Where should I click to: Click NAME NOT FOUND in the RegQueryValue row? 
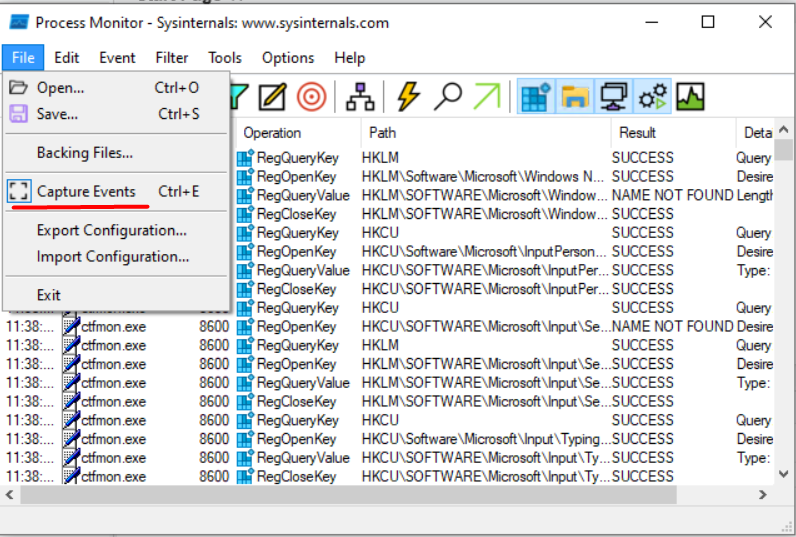click(672, 195)
